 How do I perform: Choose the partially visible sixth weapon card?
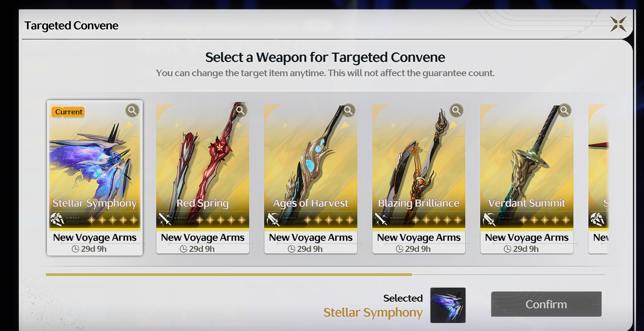(599, 179)
